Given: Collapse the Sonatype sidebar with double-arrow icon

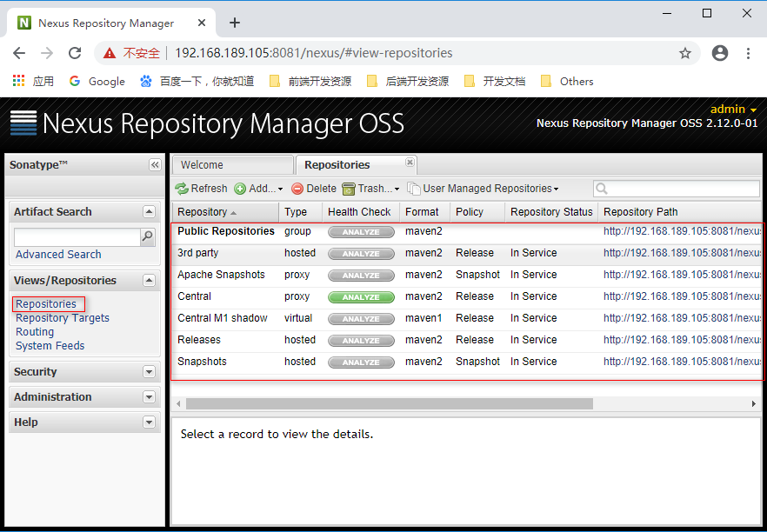Looking at the screenshot, I should [x=155, y=165].
